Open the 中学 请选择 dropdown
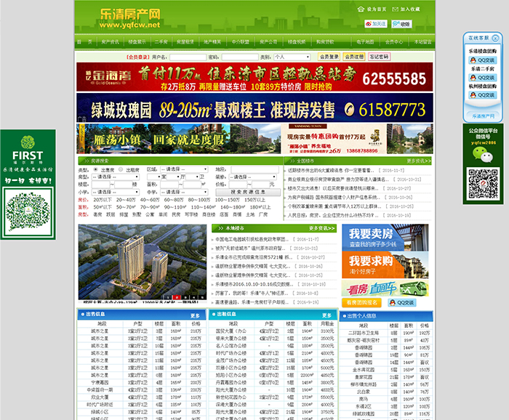 [x=184, y=192]
